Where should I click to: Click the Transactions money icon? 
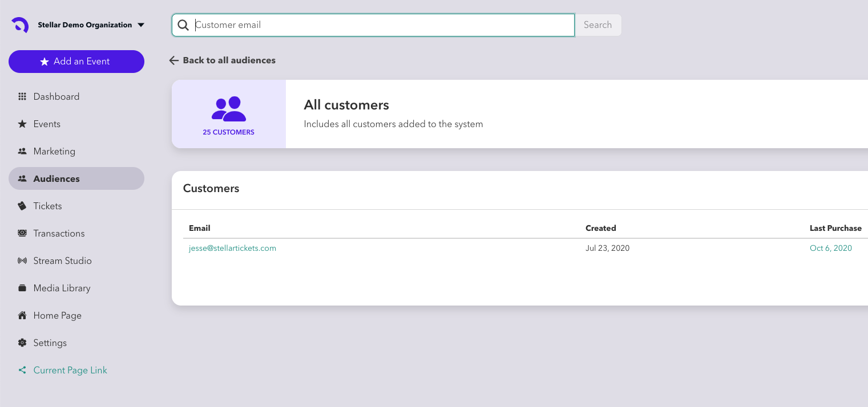tap(22, 233)
